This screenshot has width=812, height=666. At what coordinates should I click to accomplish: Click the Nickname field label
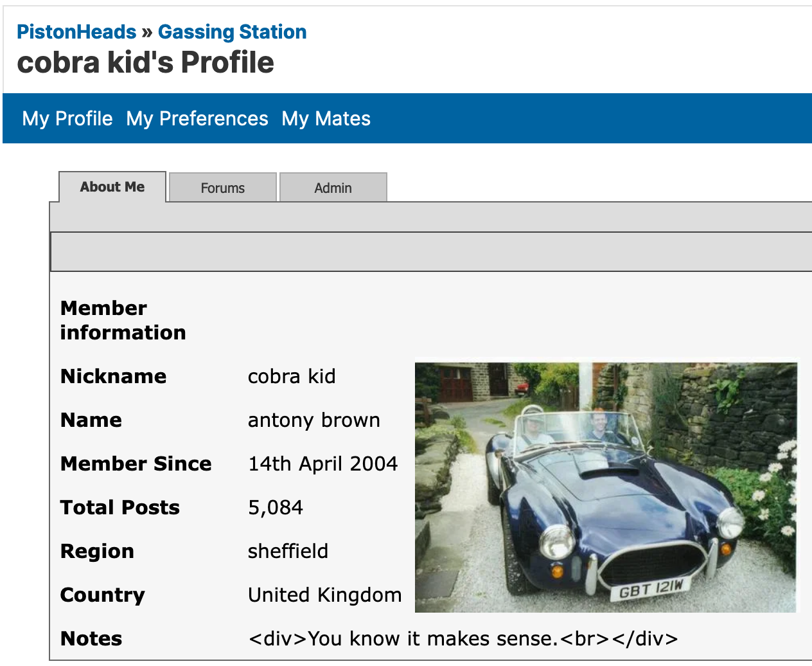(x=113, y=376)
